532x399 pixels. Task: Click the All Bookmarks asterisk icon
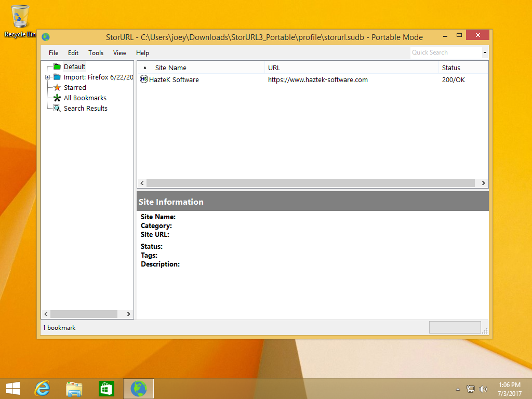click(57, 98)
